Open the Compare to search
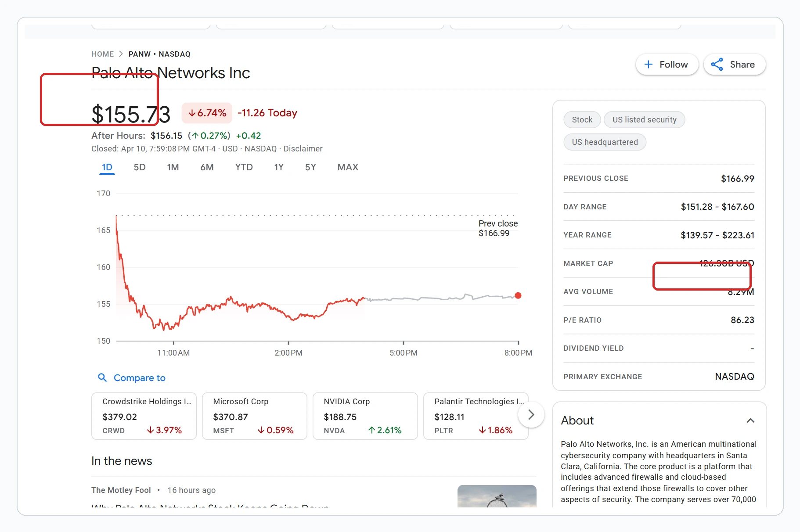This screenshot has height=532, width=800. click(x=139, y=377)
